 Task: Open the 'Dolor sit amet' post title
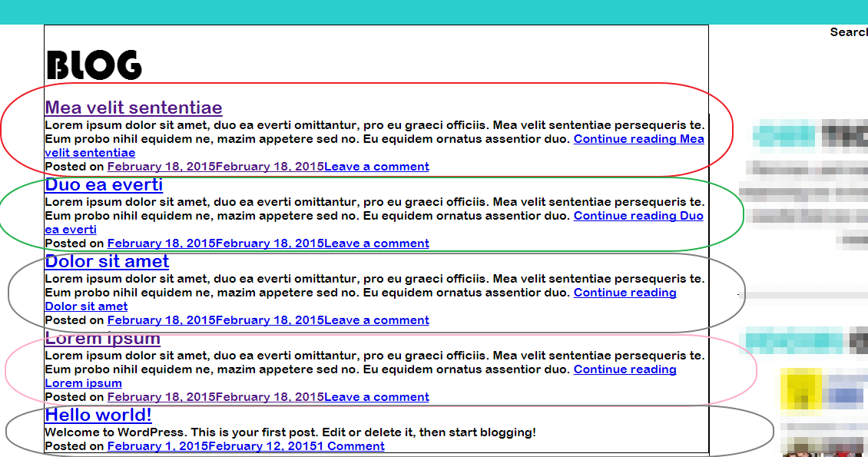point(107,261)
